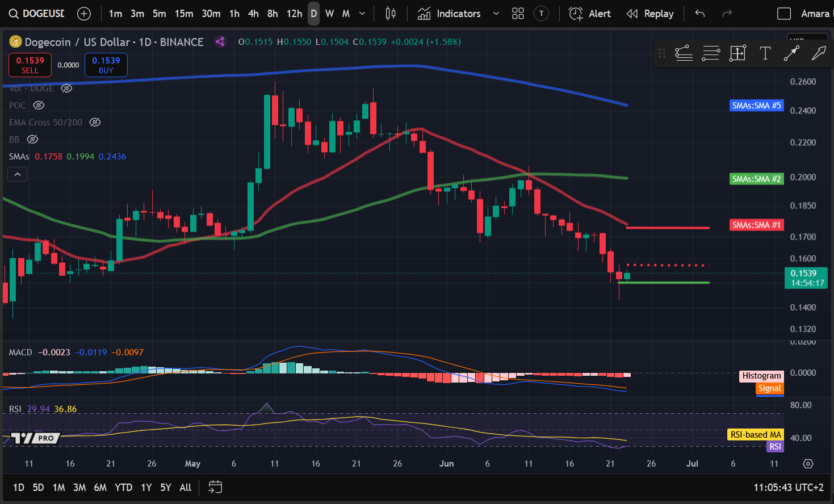Show the EMA Cross 50/200 indicator

pyautogui.click(x=95, y=122)
